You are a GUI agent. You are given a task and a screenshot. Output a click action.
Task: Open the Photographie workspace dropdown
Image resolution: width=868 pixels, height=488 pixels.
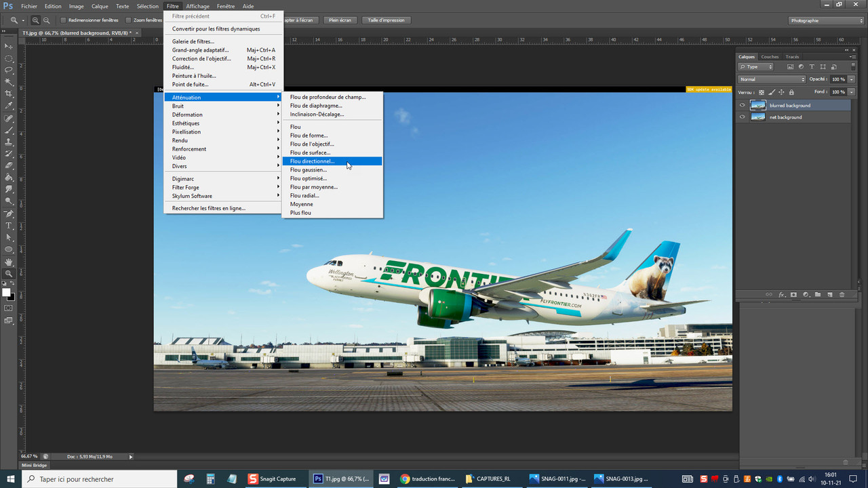click(x=827, y=20)
